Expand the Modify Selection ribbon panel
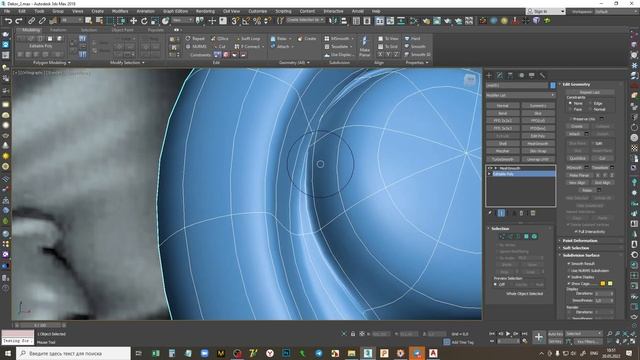640x360 pixels. tap(127, 63)
